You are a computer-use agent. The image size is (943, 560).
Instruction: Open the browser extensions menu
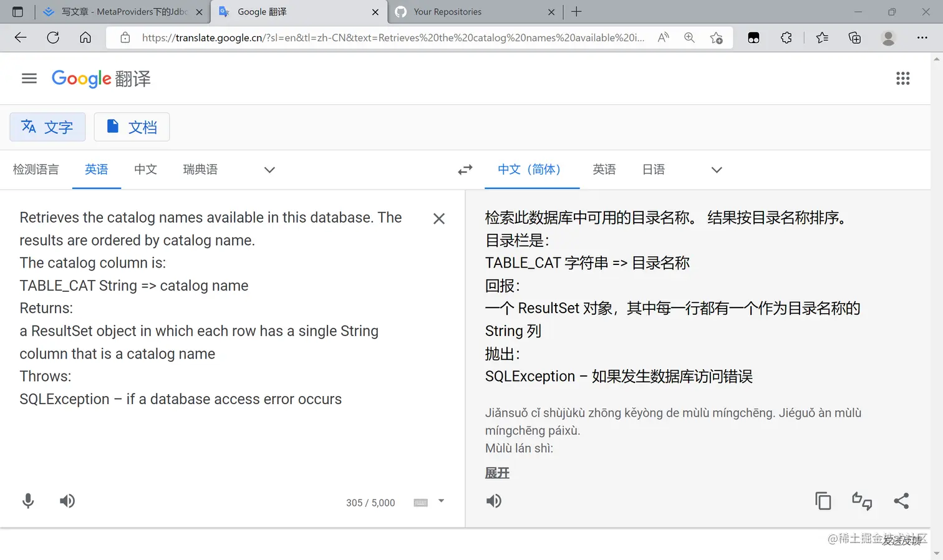pos(786,37)
